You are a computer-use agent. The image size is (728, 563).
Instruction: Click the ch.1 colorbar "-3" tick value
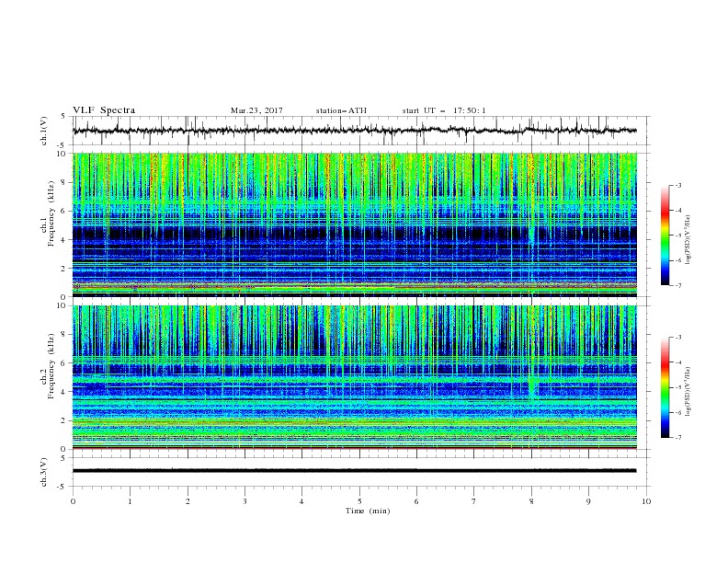tap(678, 186)
